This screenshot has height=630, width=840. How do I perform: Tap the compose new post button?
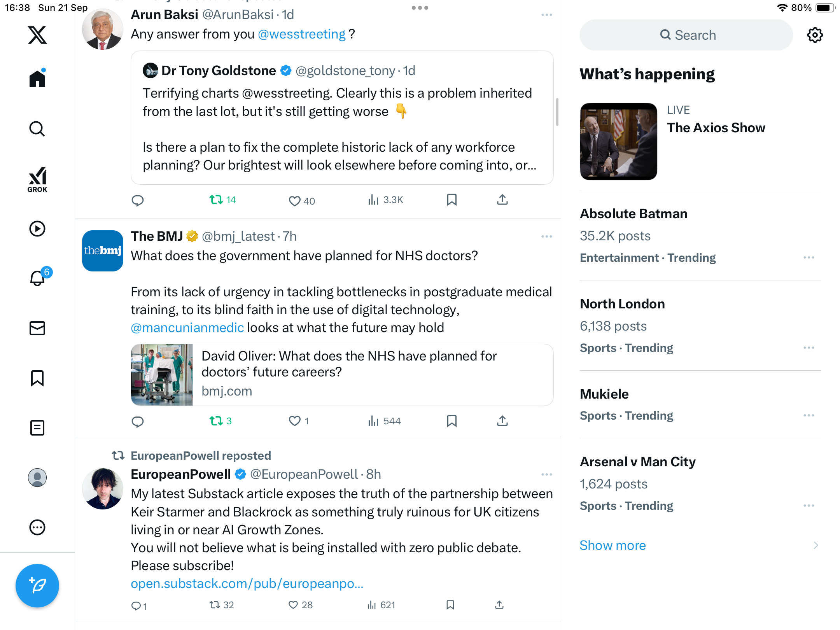[x=37, y=585]
